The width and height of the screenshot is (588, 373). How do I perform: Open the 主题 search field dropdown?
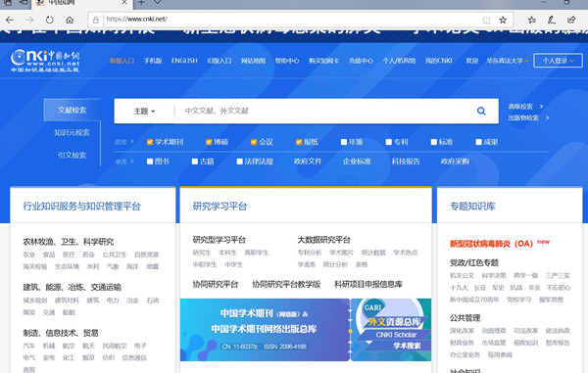(x=144, y=112)
